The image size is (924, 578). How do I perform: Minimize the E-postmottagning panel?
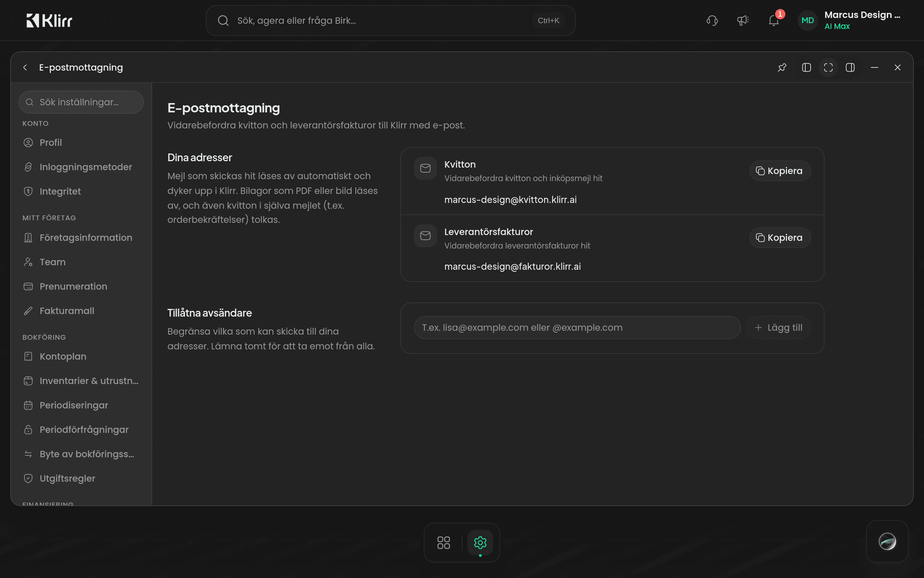click(874, 68)
